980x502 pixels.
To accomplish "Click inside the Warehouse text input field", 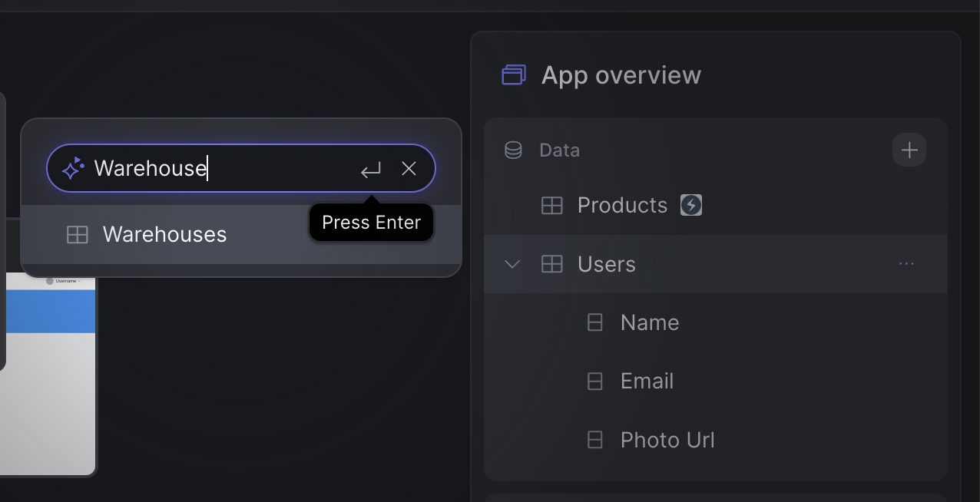I will click(223, 168).
